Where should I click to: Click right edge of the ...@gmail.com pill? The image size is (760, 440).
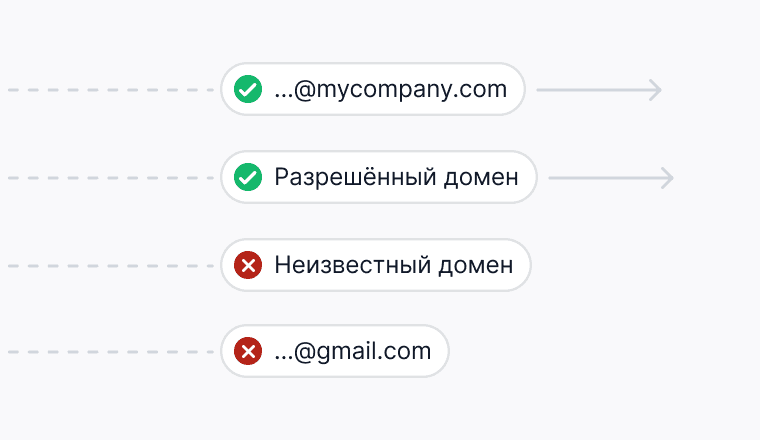(x=447, y=351)
